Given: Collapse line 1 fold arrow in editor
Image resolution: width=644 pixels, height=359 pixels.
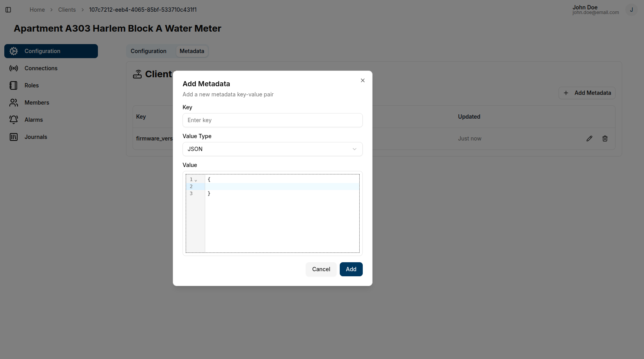Looking at the screenshot, I should pos(196,180).
